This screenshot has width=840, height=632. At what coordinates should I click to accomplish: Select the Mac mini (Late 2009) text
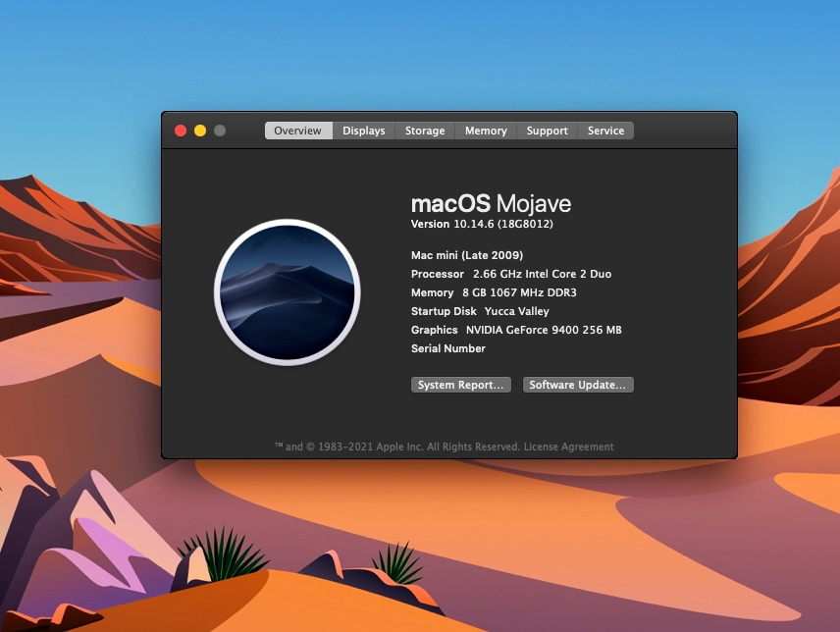(x=467, y=255)
